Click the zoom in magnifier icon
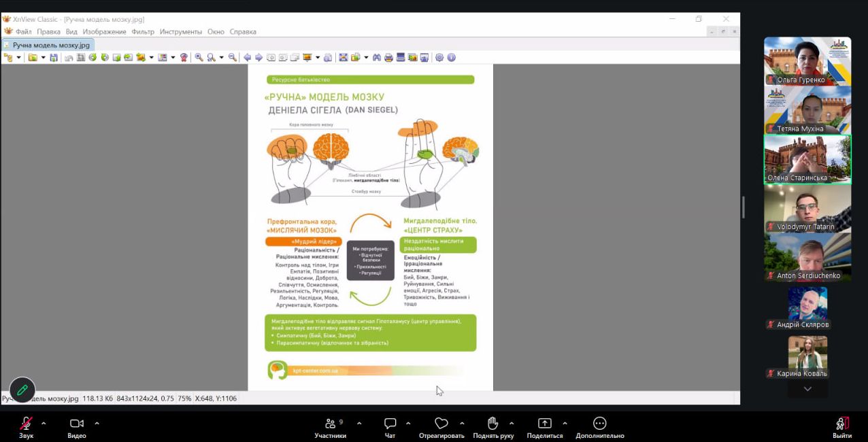 pyautogui.click(x=199, y=58)
